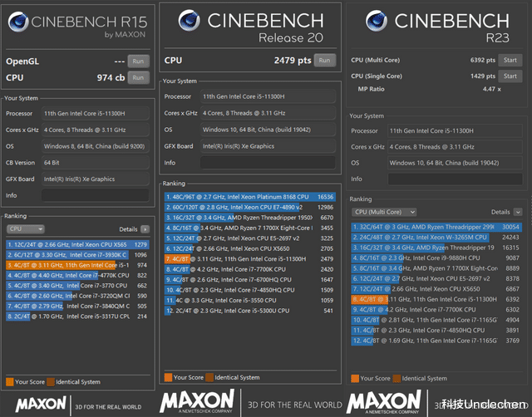Select R15 ranking row i7-3720QM 590
The width and height of the screenshot is (532, 417).
click(x=77, y=296)
